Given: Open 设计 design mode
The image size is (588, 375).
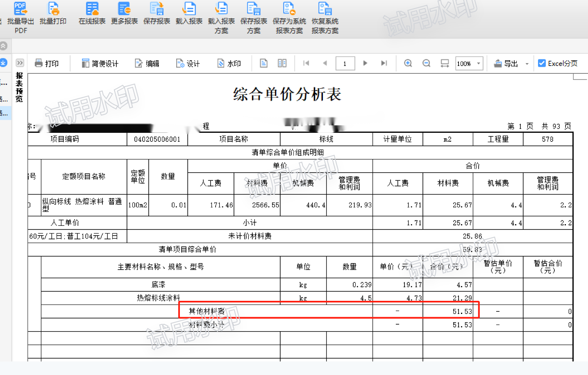Looking at the screenshot, I should tap(188, 64).
